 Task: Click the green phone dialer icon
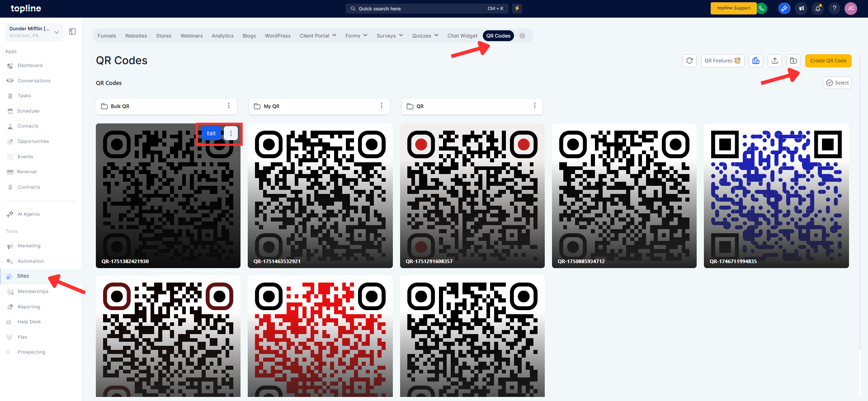(x=762, y=8)
